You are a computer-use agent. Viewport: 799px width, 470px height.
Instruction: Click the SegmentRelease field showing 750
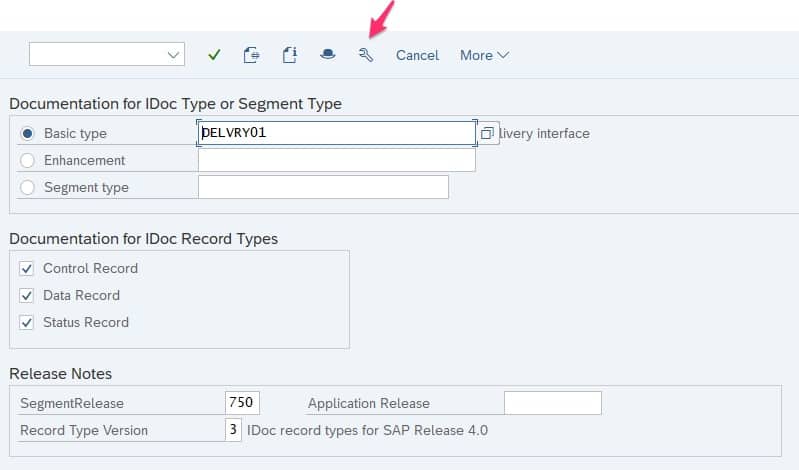pyautogui.click(x=242, y=403)
